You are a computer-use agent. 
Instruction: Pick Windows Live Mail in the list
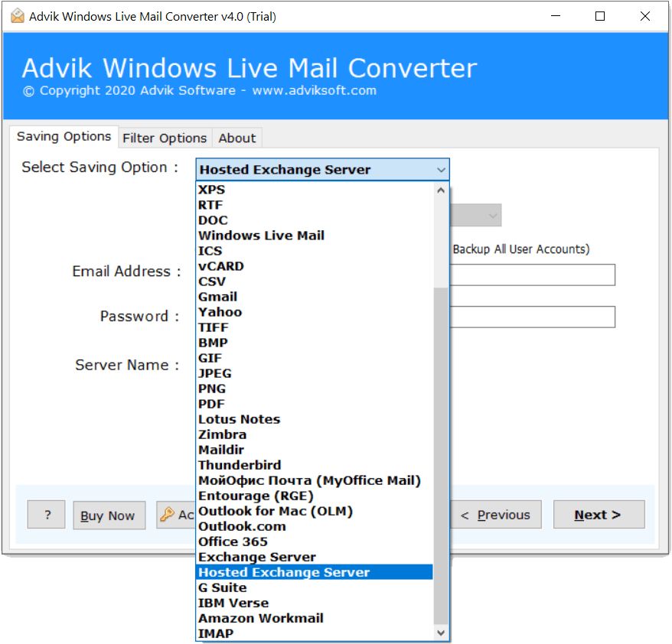[315, 236]
